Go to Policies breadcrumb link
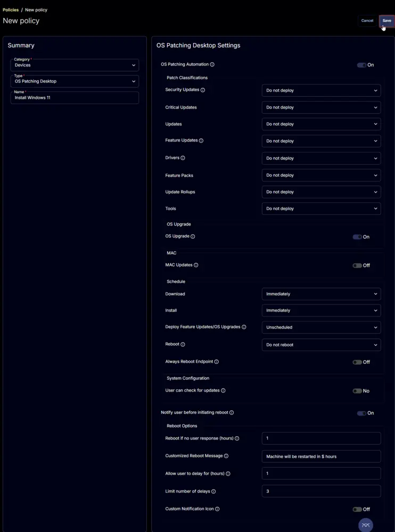Image resolution: width=395 pixels, height=532 pixels. click(x=11, y=10)
